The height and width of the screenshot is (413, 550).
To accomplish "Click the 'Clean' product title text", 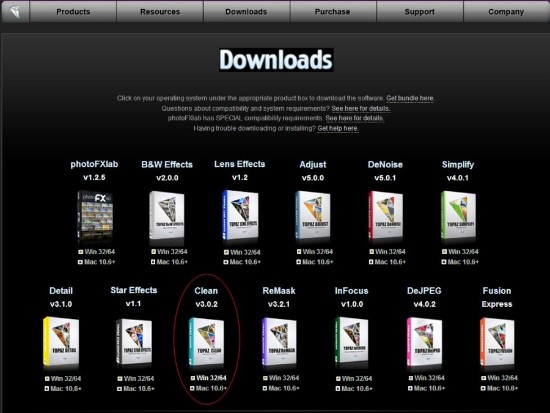I will pos(206,291).
